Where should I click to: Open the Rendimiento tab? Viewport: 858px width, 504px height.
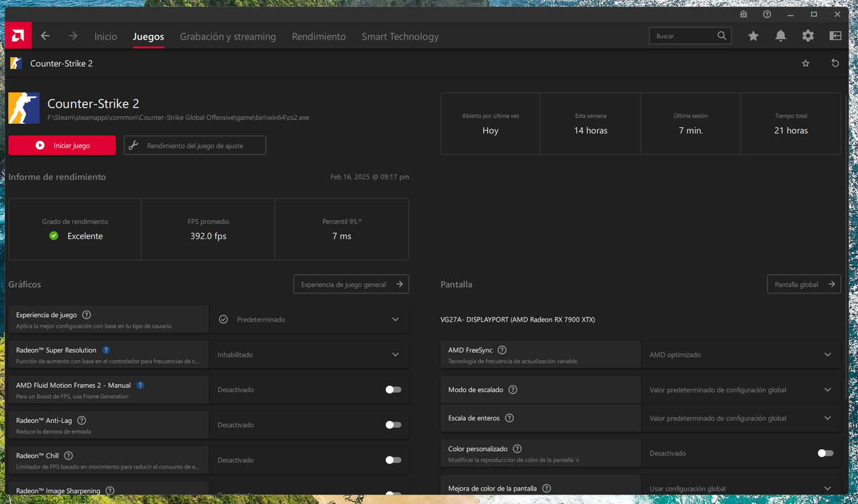[x=319, y=36]
